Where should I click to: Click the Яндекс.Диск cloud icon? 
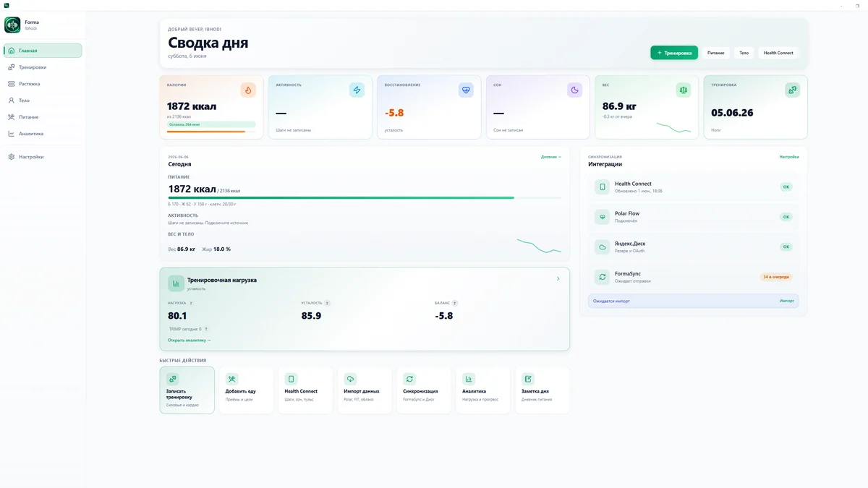pyautogui.click(x=602, y=247)
